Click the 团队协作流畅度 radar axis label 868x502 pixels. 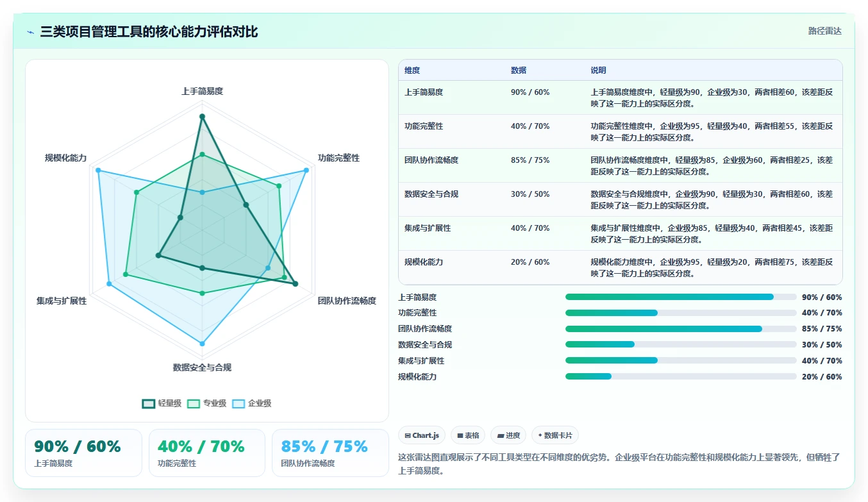pyautogui.click(x=347, y=301)
